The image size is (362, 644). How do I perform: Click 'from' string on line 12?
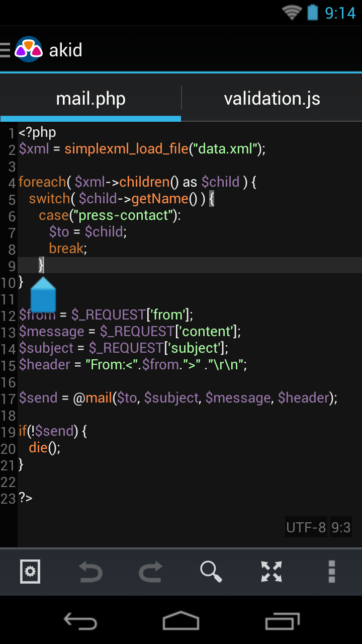click(167, 315)
